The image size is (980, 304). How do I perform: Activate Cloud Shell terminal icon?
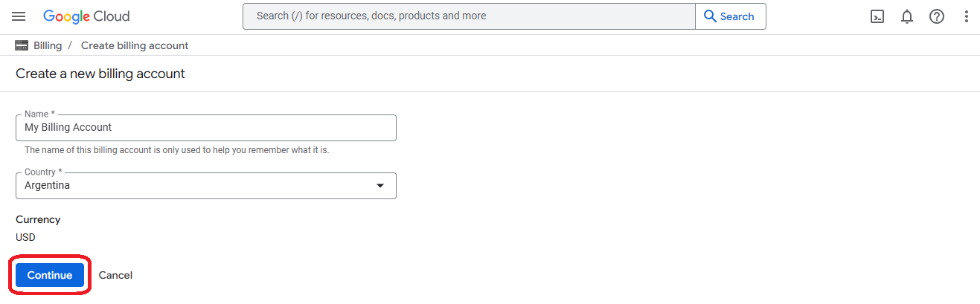(x=877, y=16)
